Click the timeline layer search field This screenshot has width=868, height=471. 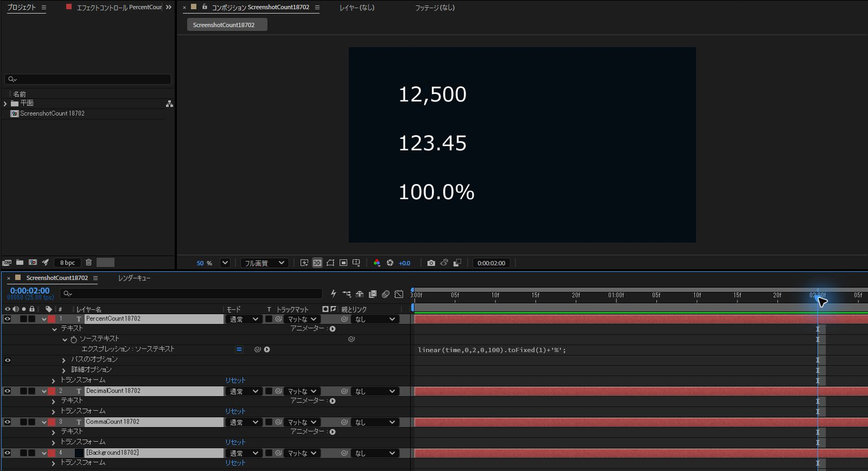191,294
